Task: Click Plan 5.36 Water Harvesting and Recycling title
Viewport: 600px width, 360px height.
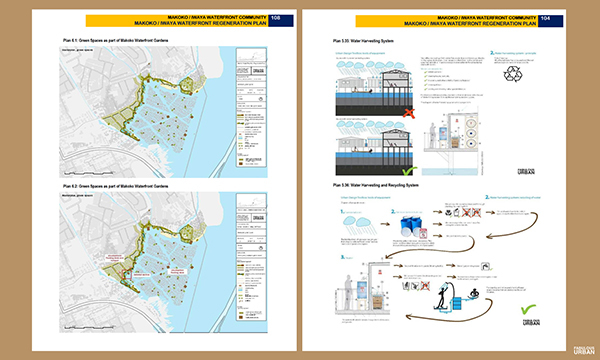Action: click(x=375, y=185)
